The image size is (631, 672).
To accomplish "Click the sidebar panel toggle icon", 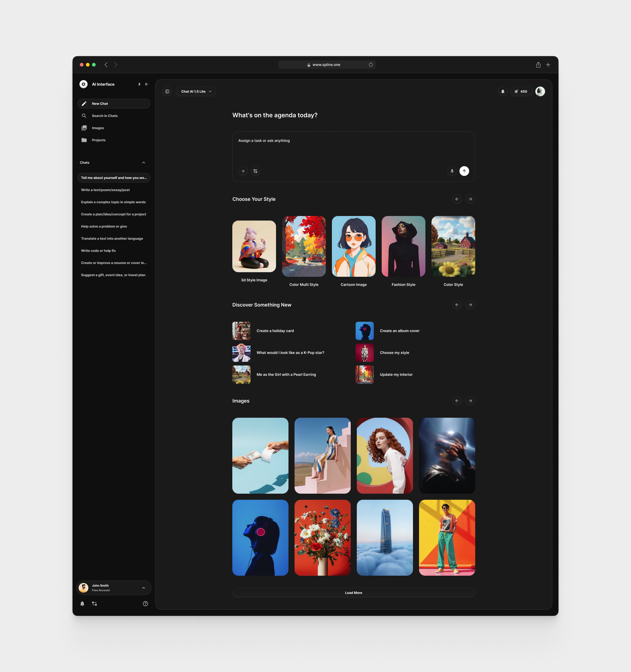I will point(167,92).
